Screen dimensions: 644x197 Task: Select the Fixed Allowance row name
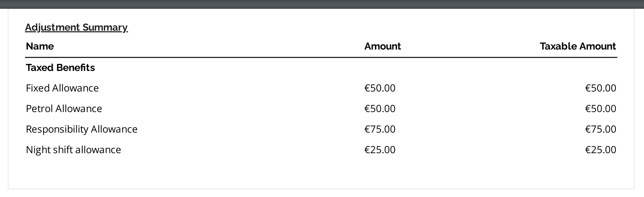(62, 88)
